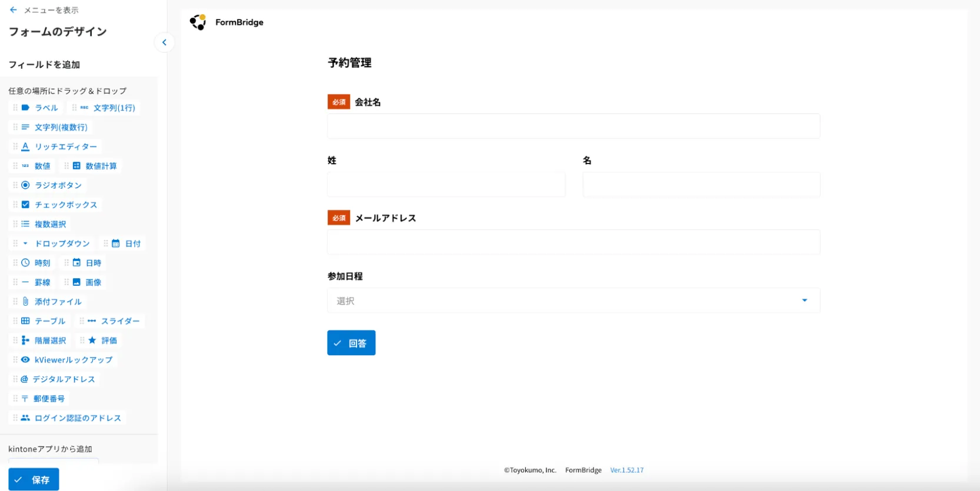
Task: Select the テーブル field chip
Action: 39,321
